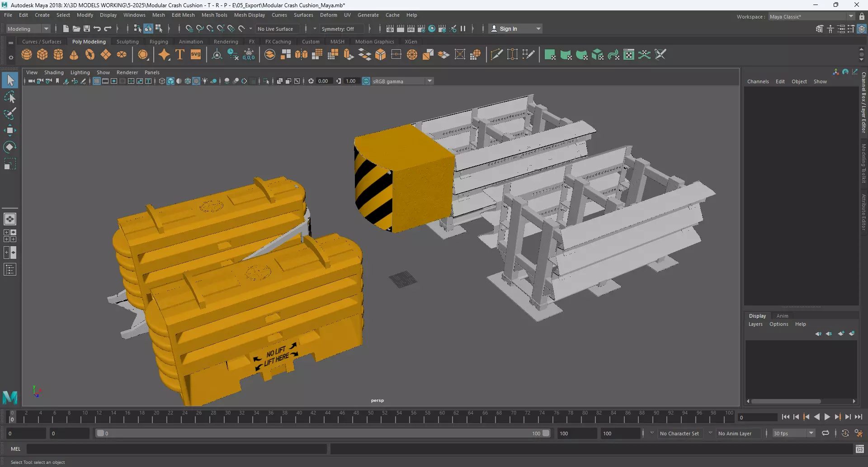Open the No Character Set dropdown
Viewport: 868px width, 467px height.
(x=679, y=433)
